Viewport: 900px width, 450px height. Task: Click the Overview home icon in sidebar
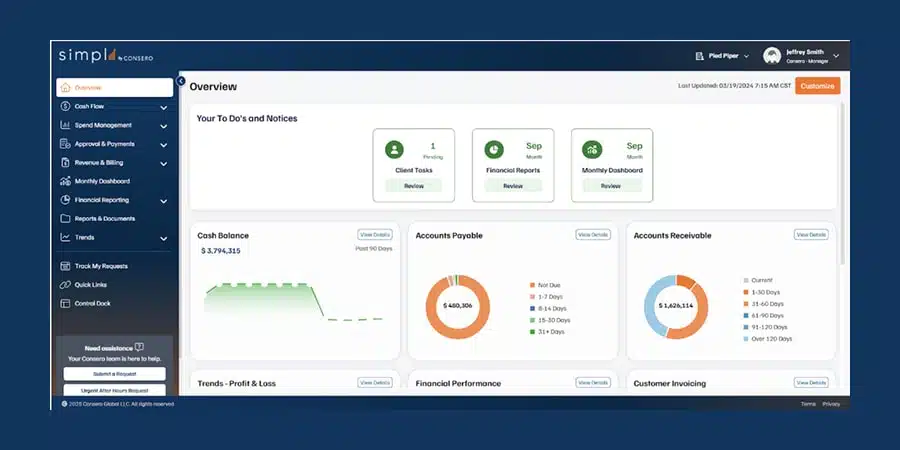65,88
